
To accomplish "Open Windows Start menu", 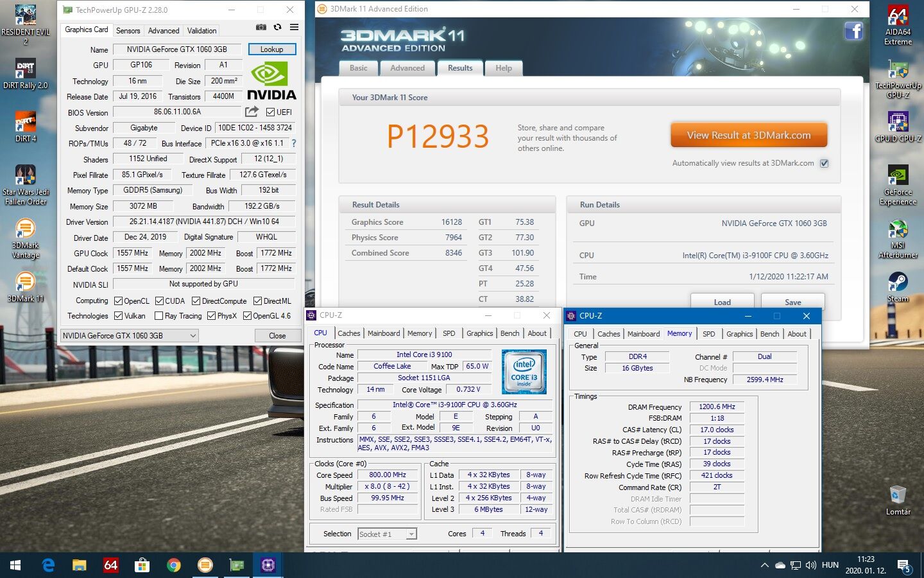I will (15, 565).
